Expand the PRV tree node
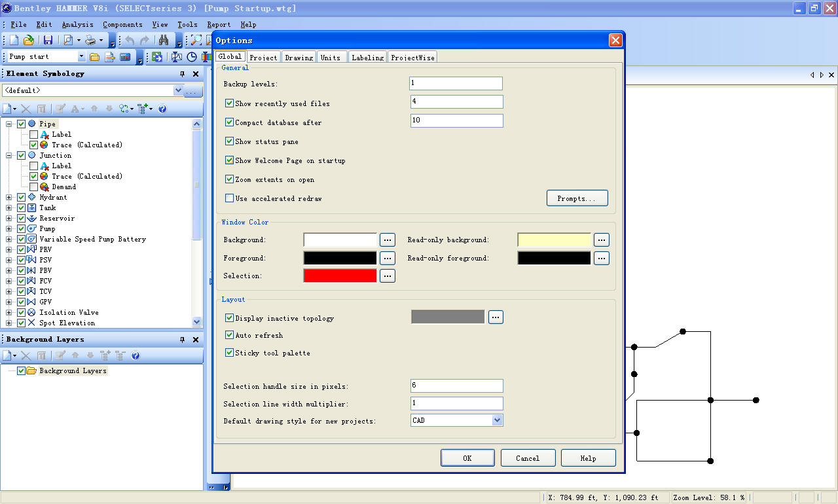This screenshot has height=504, width=838. (x=9, y=249)
